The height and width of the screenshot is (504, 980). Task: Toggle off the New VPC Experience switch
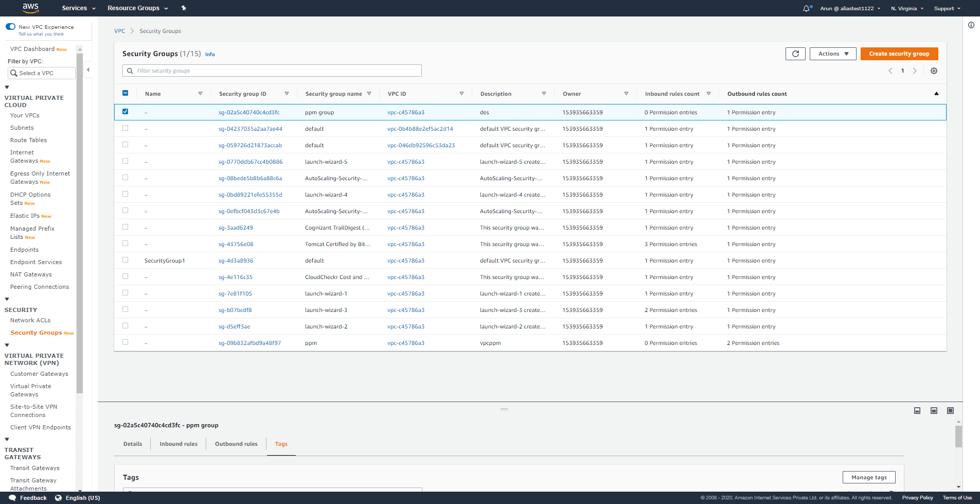point(10,26)
